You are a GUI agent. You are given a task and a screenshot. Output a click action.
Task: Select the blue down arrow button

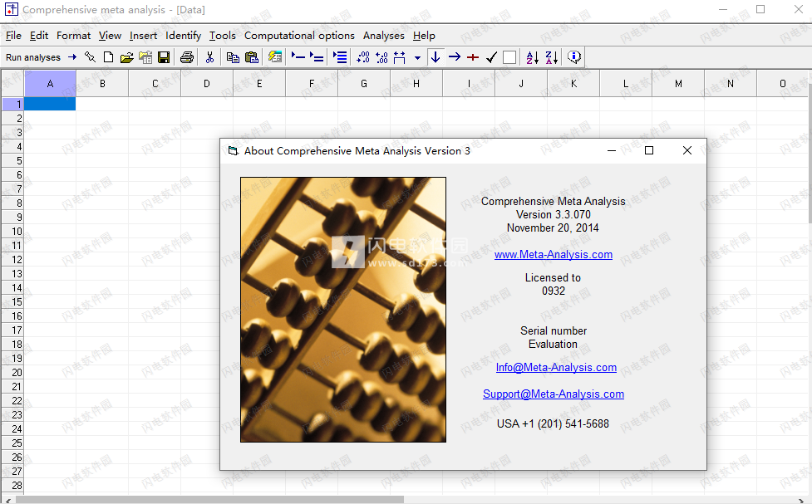(x=436, y=57)
